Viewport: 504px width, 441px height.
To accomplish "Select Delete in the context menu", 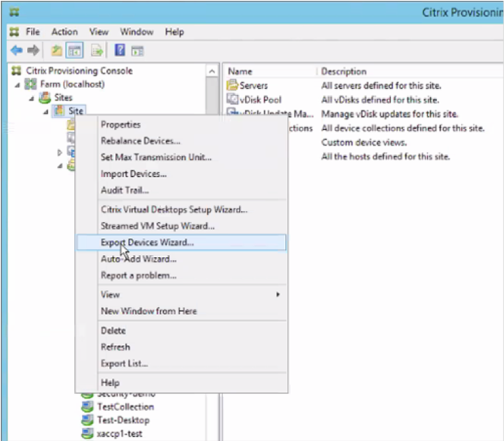I will point(181,330).
